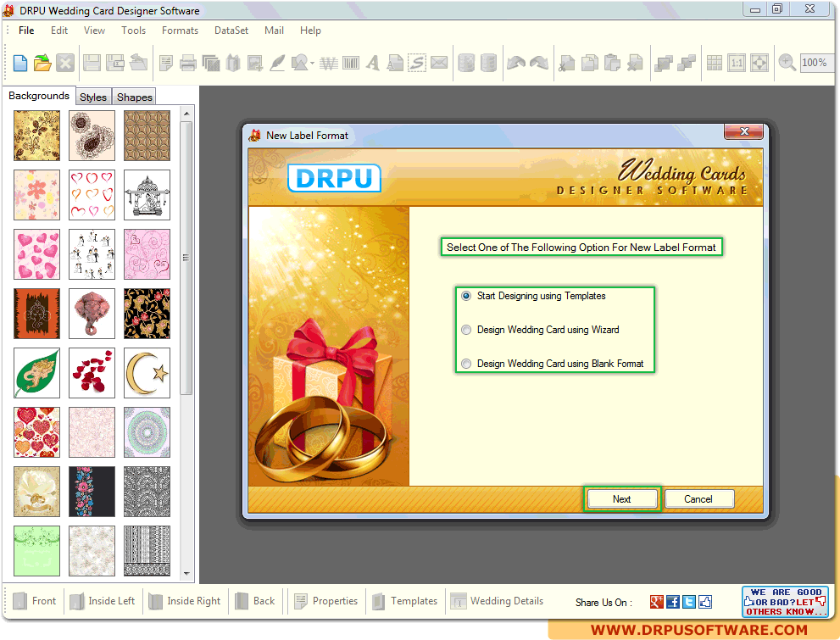Click the Twitter share icon
The image size is (840, 640).
pyautogui.click(x=689, y=602)
